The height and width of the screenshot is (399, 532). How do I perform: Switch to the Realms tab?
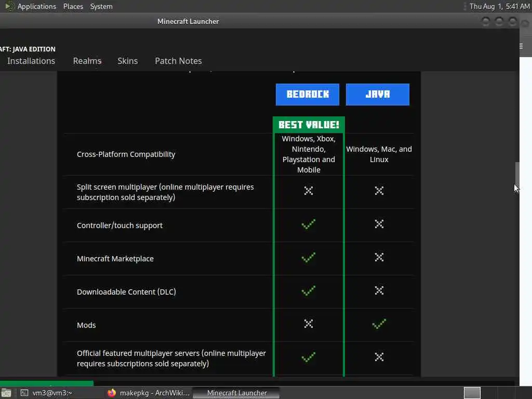pyautogui.click(x=87, y=61)
